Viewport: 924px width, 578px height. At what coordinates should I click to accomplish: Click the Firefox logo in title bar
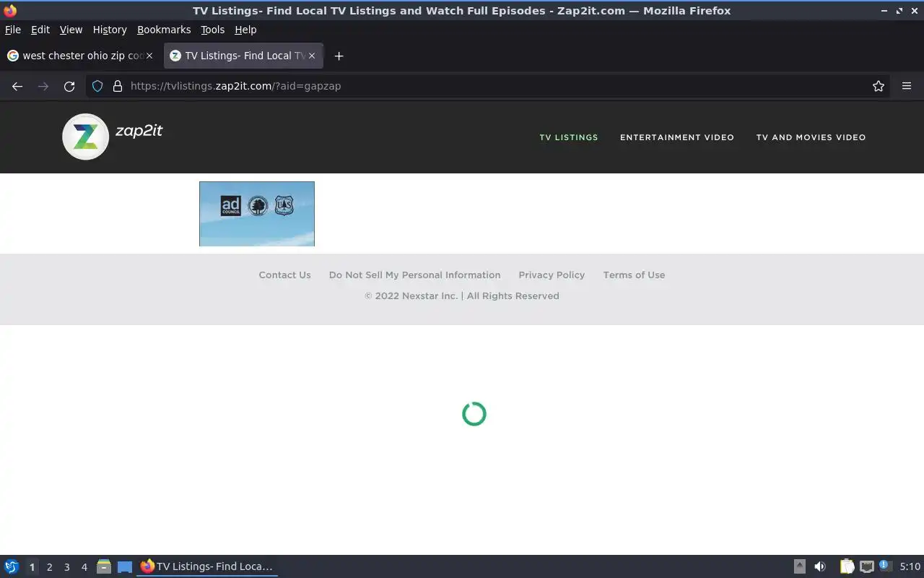[x=10, y=11]
